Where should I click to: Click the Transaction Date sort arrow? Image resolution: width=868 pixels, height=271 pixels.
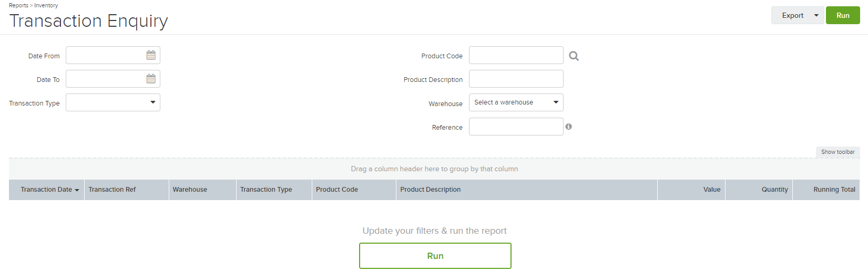(x=77, y=190)
